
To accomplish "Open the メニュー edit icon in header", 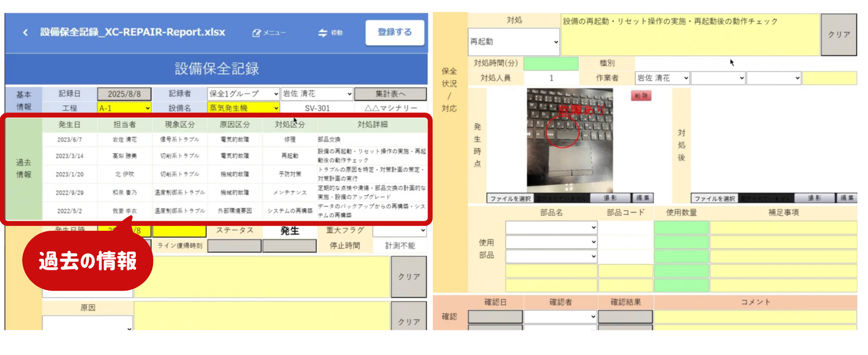I will point(257,33).
